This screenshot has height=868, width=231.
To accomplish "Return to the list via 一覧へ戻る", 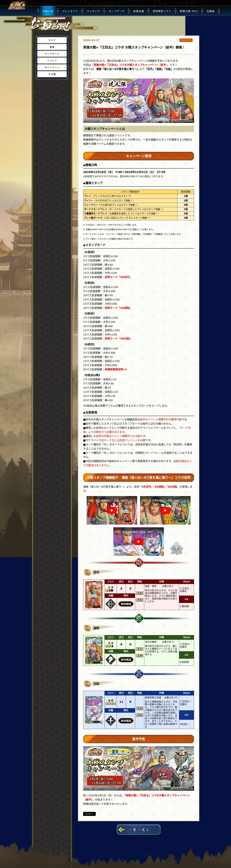I will [139, 830].
